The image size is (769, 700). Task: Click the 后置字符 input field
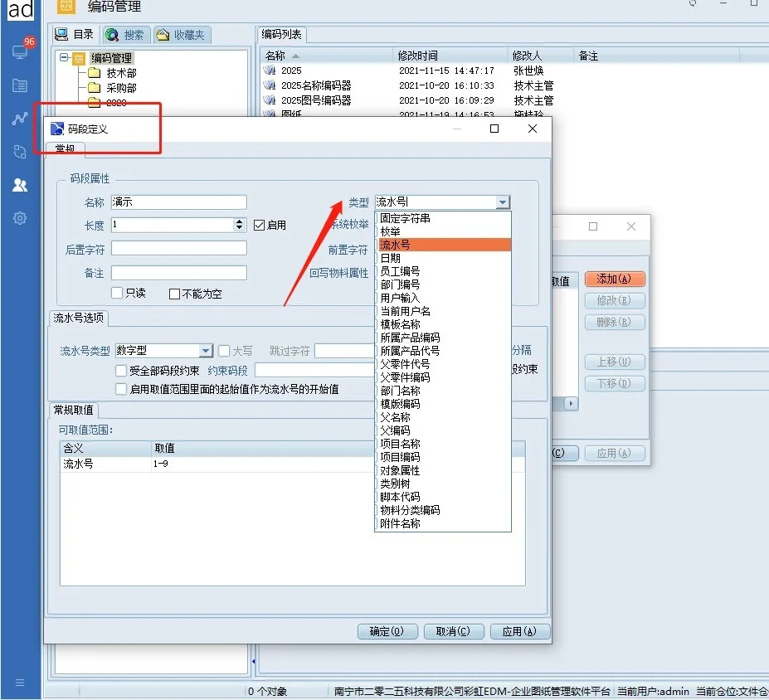(179, 249)
